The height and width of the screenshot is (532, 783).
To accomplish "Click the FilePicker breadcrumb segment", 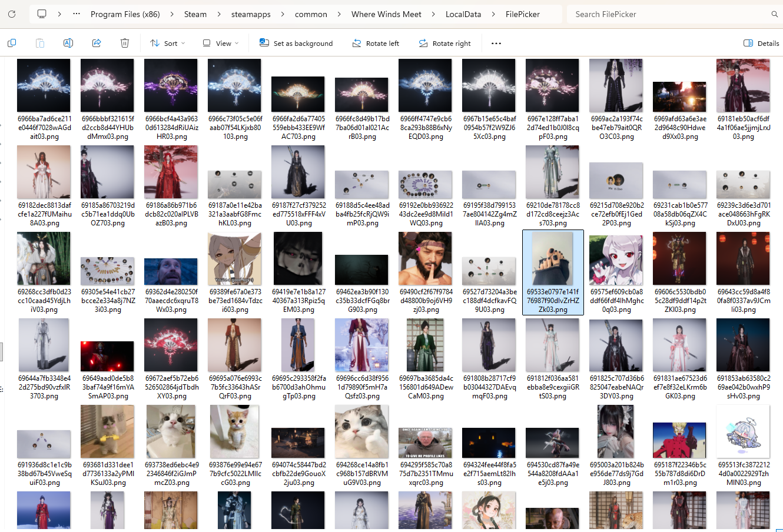I will pos(523,14).
